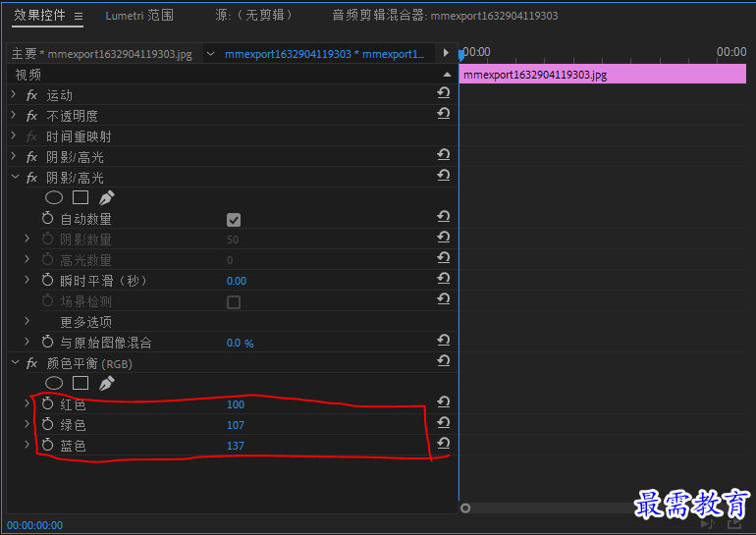The width and height of the screenshot is (756, 535).
Task: Click the 红色 value 100
Action: 236,404
